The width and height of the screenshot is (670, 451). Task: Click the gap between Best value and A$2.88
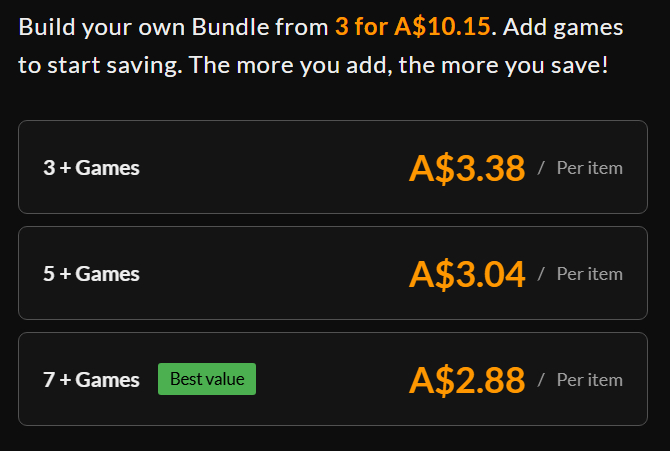[330, 380]
